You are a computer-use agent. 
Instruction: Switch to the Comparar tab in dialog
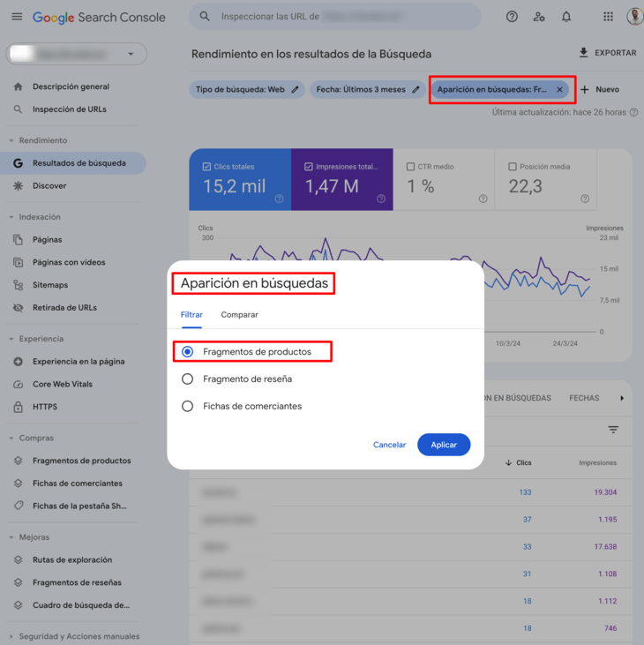pos(239,315)
